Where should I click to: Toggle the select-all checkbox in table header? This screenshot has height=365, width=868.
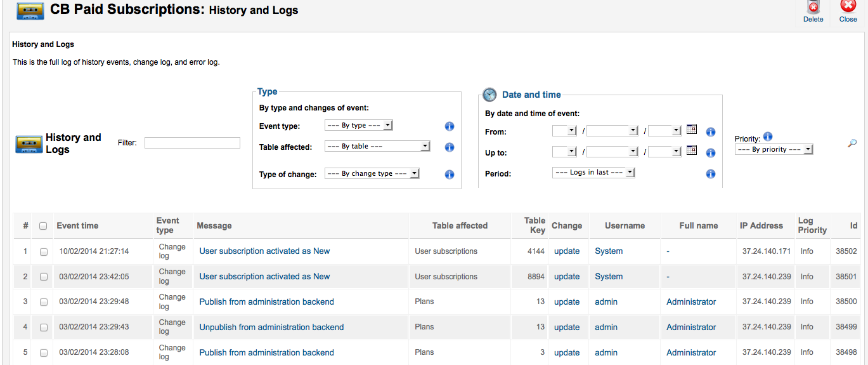click(43, 226)
